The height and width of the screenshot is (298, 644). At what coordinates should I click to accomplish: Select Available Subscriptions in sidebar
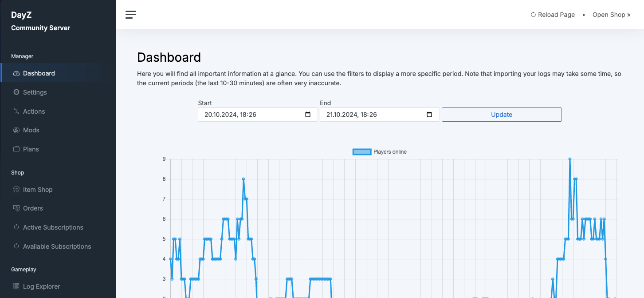point(57,246)
